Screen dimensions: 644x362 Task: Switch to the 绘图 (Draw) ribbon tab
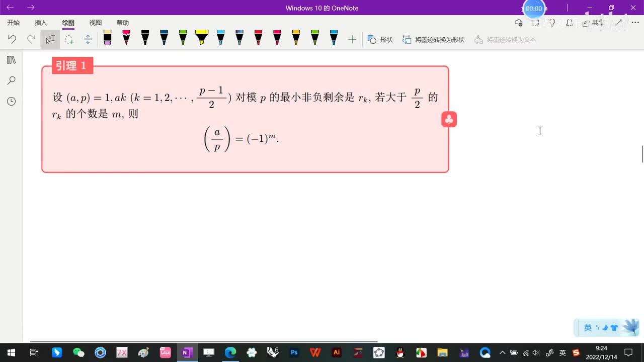tap(68, 23)
